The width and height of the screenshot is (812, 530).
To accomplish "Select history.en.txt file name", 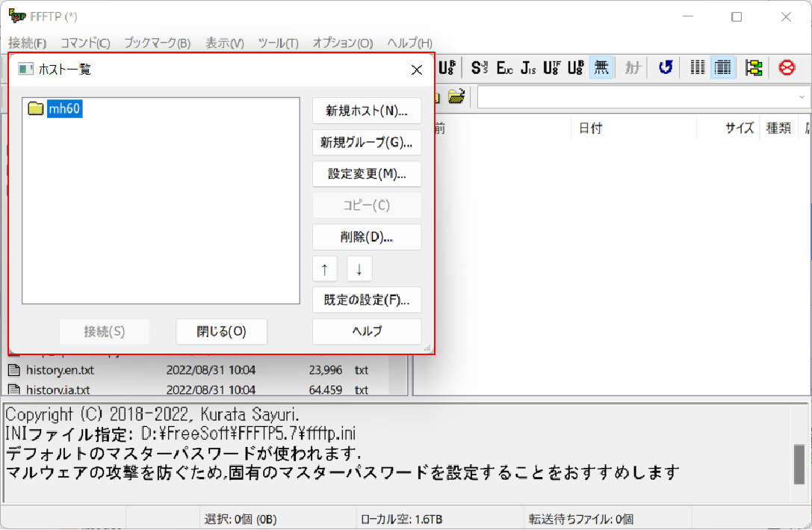I will pyautogui.click(x=60, y=370).
